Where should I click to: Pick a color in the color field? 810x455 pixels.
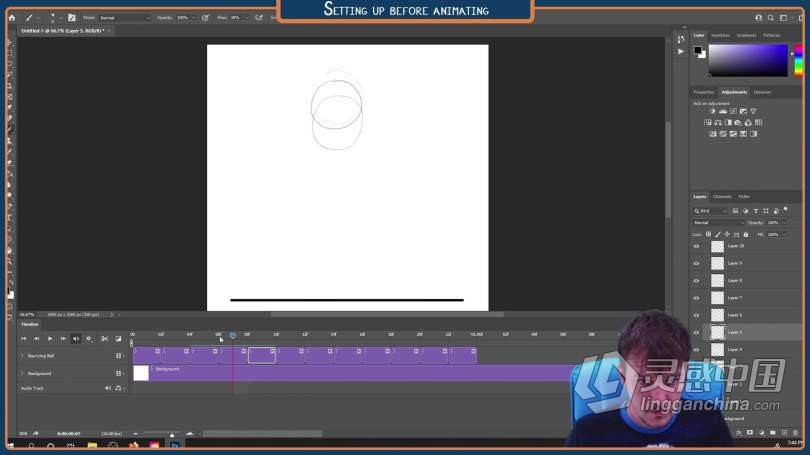[x=748, y=60]
